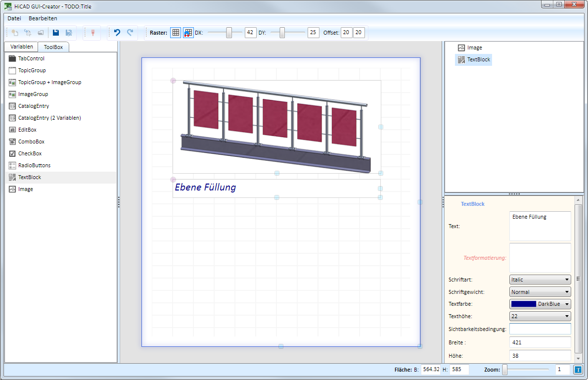Select ImageGroup tool in ToolBox
Image resolution: width=588 pixels, height=380 pixels.
click(33, 94)
